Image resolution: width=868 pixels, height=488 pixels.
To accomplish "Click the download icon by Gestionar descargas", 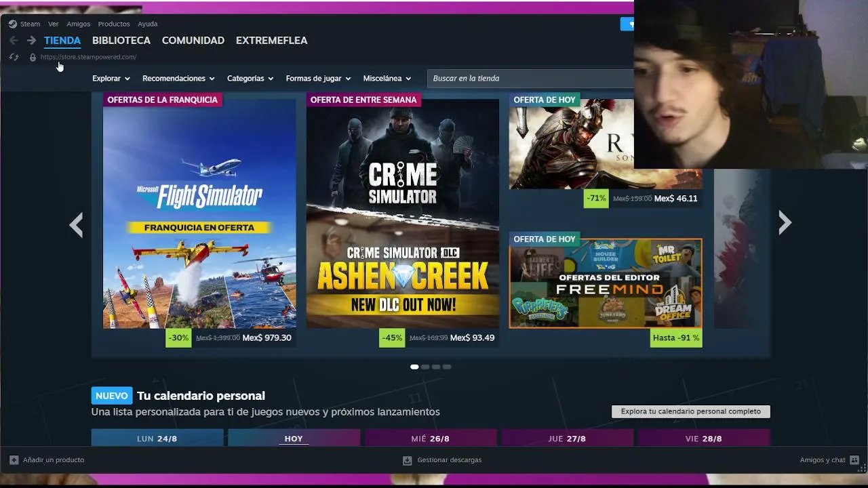I will coord(407,460).
